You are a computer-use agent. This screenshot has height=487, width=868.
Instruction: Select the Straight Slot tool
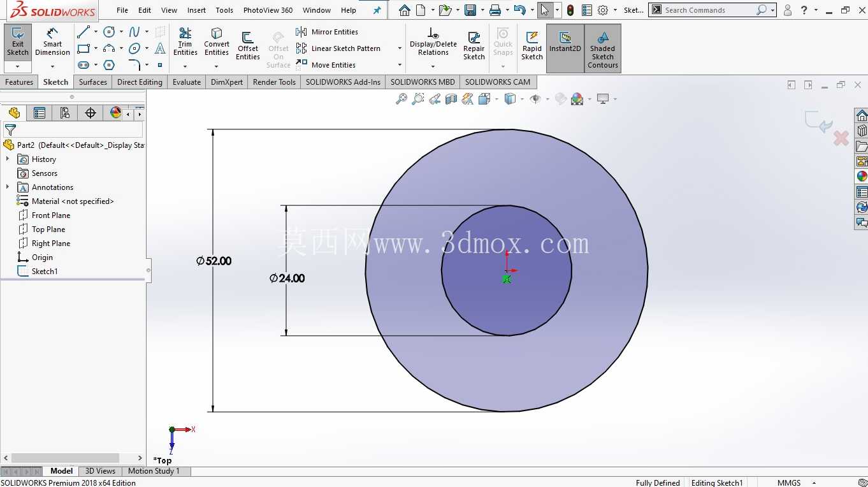coord(83,65)
